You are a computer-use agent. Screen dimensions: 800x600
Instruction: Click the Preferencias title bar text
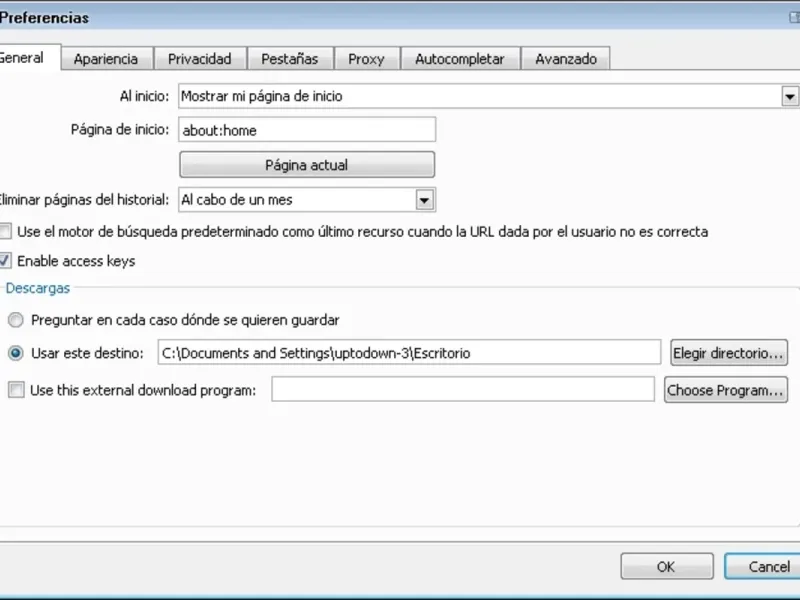44,18
